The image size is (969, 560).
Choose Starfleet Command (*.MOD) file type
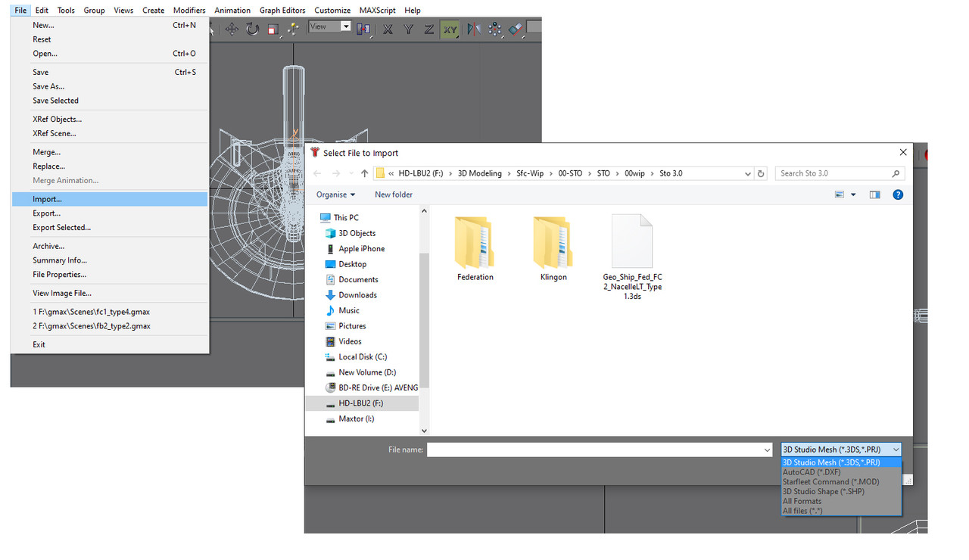click(841, 482)
